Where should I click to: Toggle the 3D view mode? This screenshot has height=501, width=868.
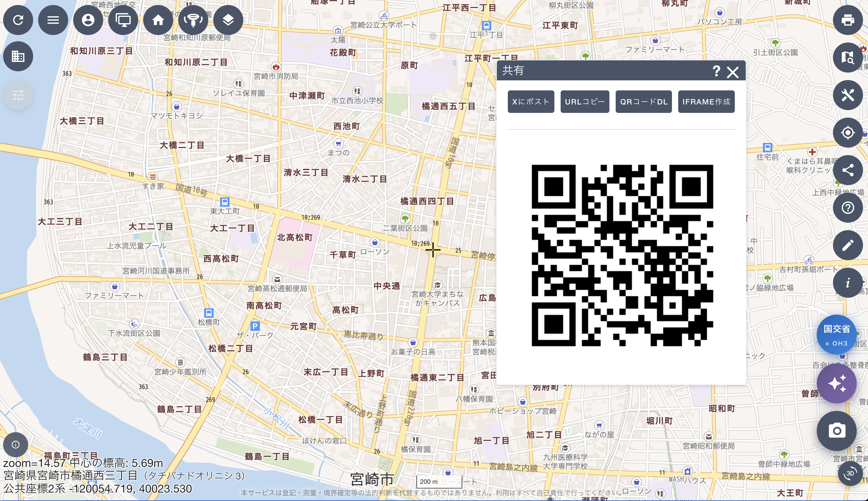coord(850,473)
